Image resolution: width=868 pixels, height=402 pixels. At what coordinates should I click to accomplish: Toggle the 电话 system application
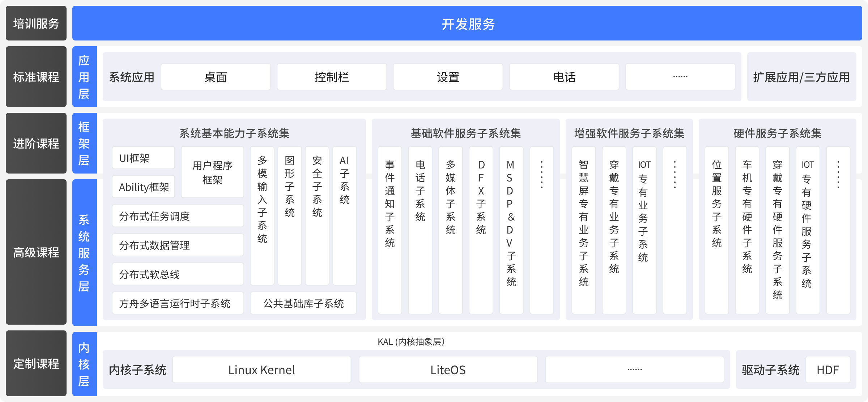point(564,77)
